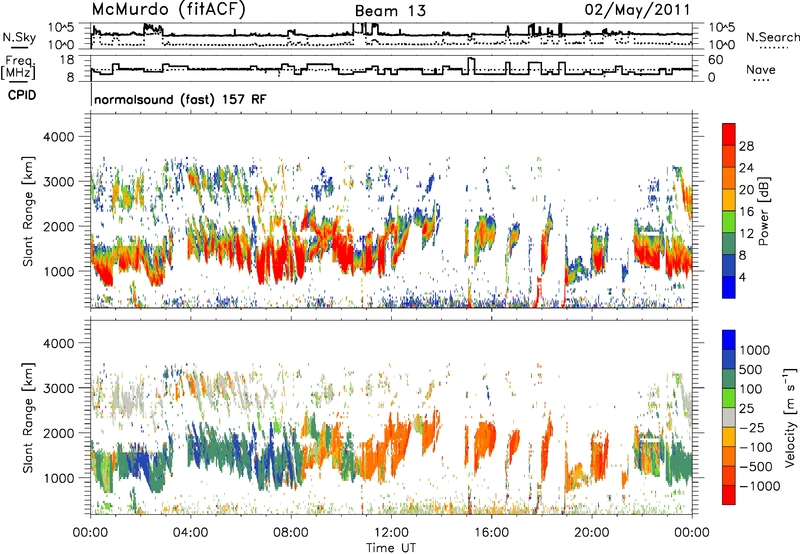Click the right "10^0" noise scale tick
The height and width of the screenshot is (554, 800).
coord(722,45)
